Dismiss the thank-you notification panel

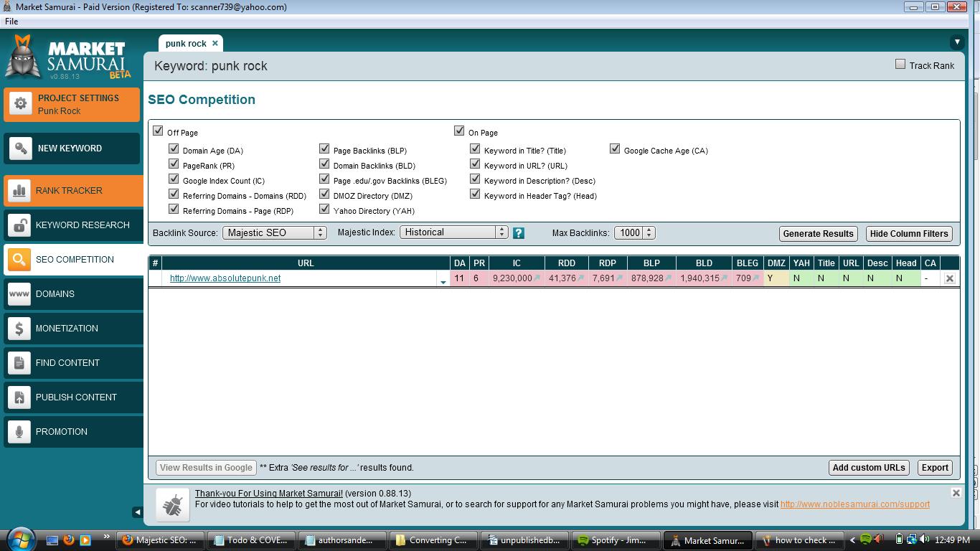click(x=956, y=493)
